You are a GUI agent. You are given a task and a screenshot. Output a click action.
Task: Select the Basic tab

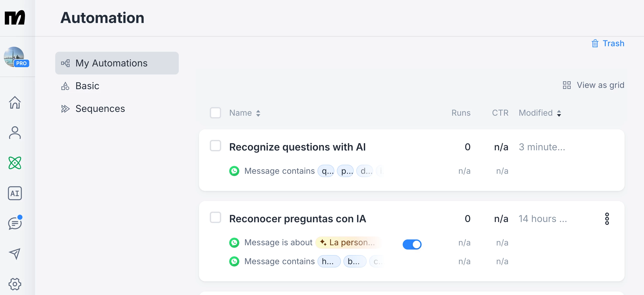pos(87,86)
